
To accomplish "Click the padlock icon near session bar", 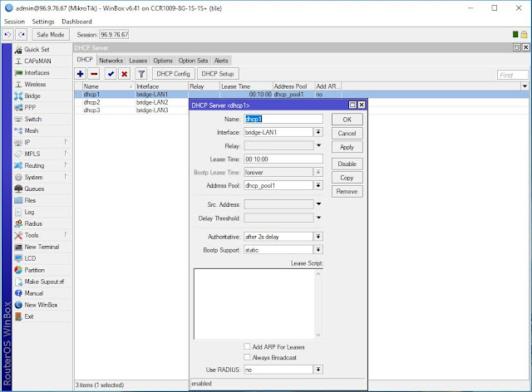I will (524, 34).
